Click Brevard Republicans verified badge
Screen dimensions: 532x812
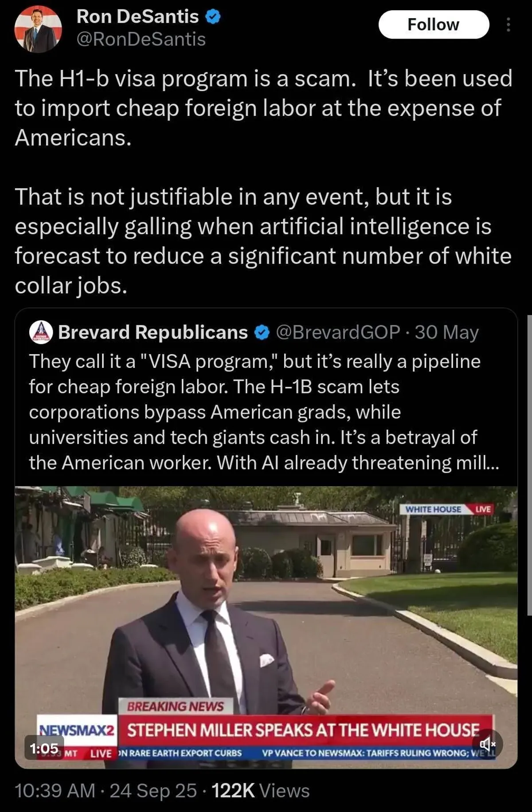[x=262, y=332]
